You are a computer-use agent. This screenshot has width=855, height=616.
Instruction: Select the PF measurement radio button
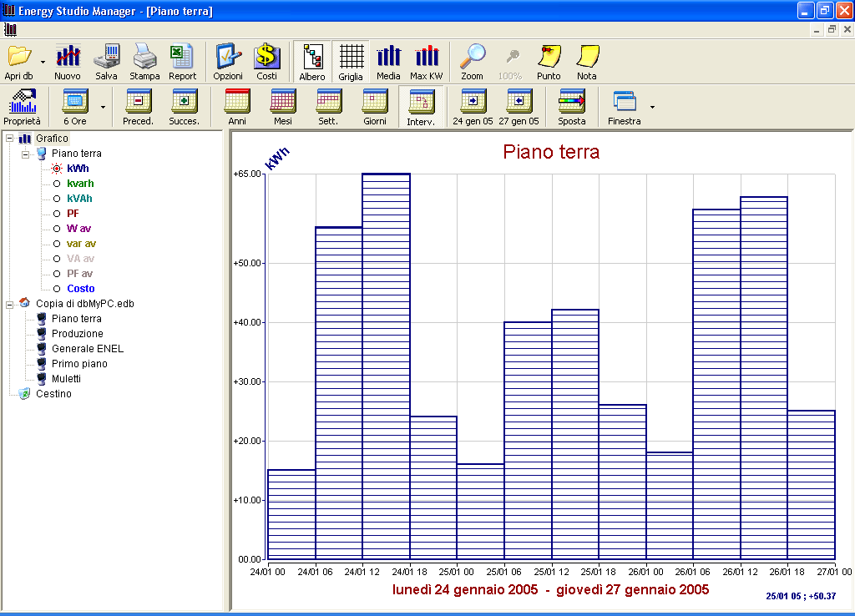[x=57, y=214]
